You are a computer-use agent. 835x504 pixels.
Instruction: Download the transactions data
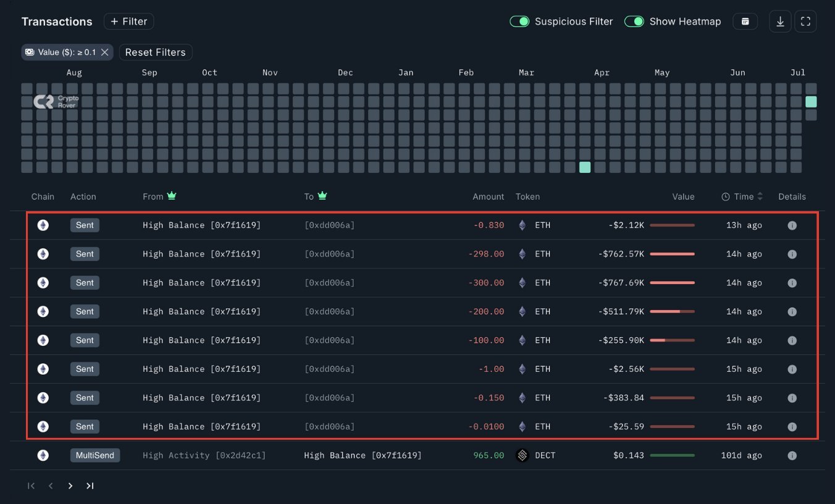(779, 21)
